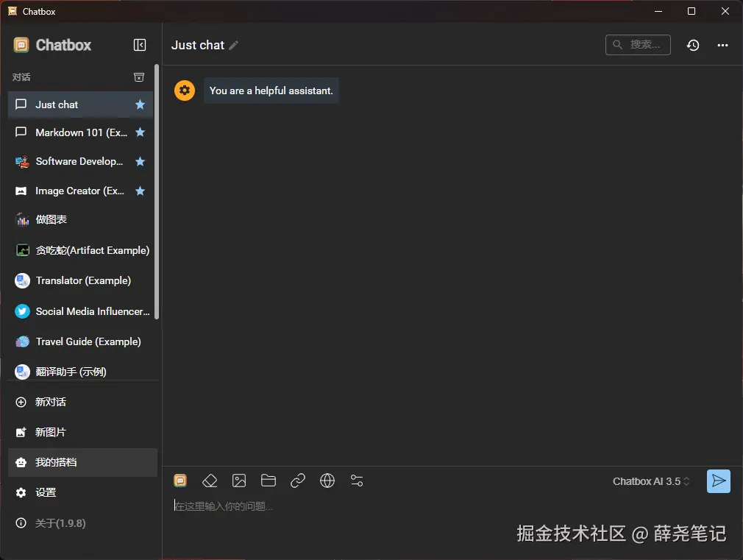Screen dimensions: 743x560
Task: Attach an image with picture icon
Action: [x=239, y=481]
